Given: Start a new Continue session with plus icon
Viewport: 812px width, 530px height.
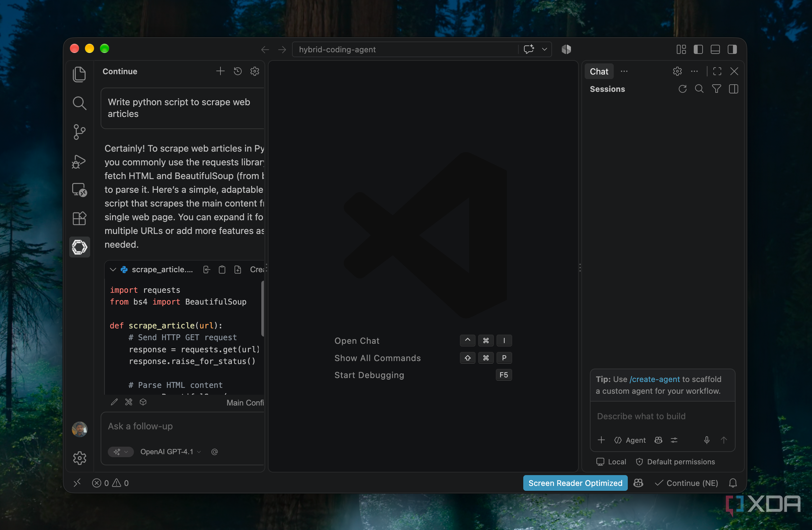Looking at the screenshot, I should click(x=220, y=71).
